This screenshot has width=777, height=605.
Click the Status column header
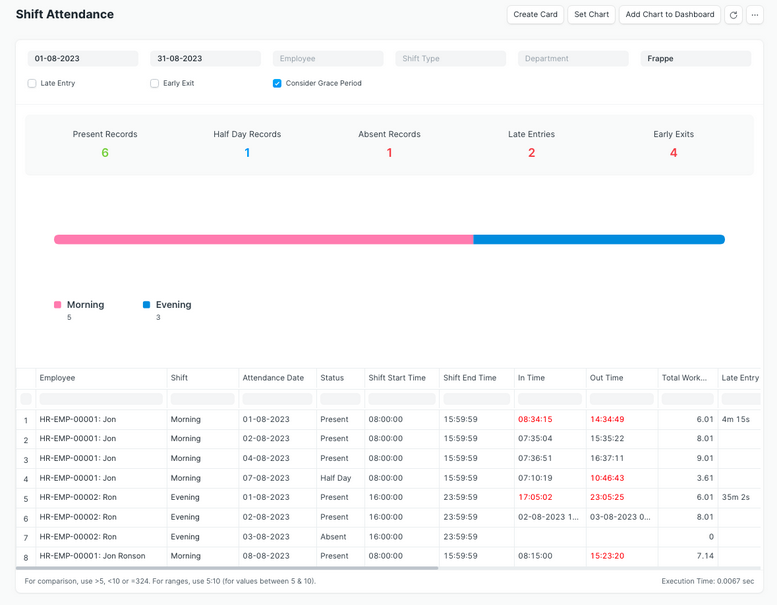point(332,378)
